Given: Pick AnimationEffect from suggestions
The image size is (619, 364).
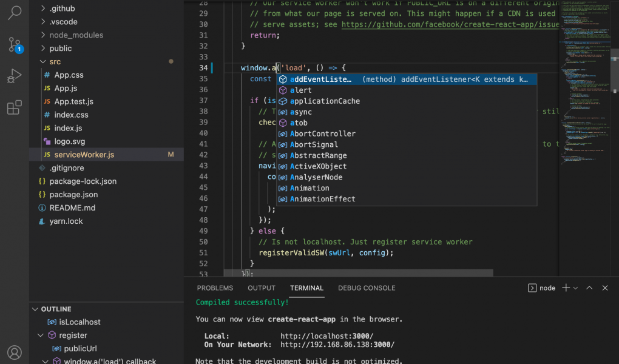Looking at the screenshot, I should tap(407, 199).
